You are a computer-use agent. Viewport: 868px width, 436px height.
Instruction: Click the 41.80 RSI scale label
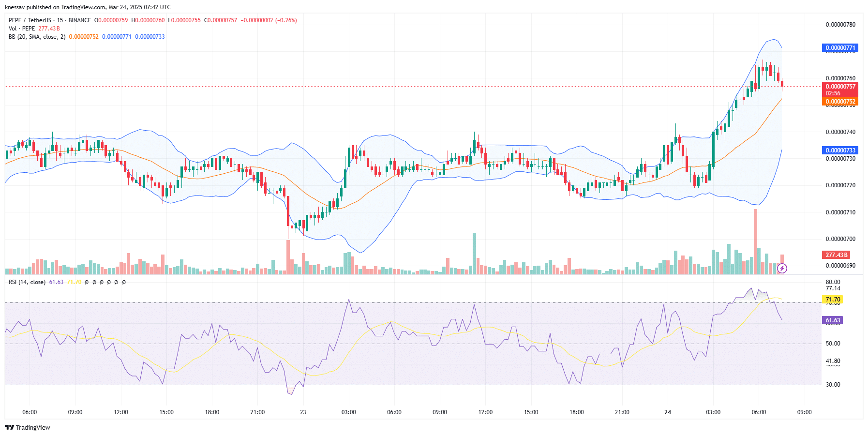pyautogui.click(x=833, y=361)
